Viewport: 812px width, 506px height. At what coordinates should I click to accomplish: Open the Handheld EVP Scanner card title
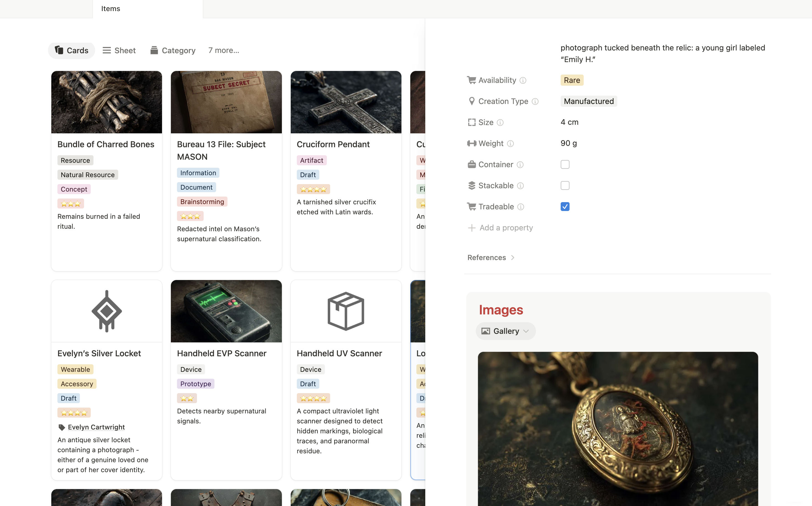coord(222,354)
